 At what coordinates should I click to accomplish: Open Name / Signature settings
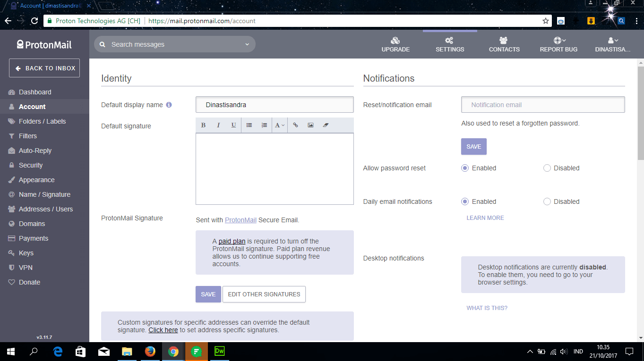coord(44,194)
